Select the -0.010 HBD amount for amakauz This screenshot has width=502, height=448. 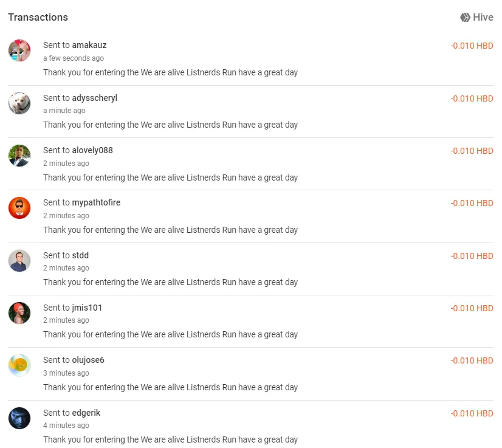[x=472, y=46]
